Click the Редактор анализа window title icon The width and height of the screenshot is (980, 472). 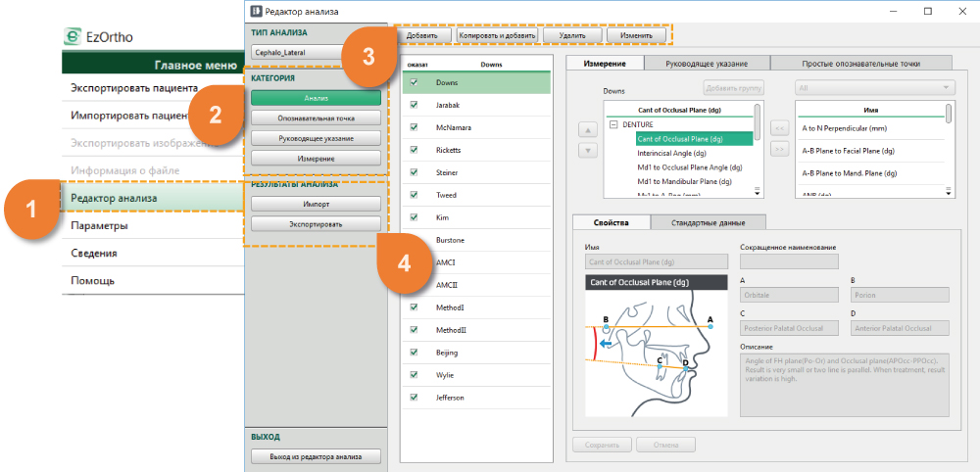tap(257, 11)
